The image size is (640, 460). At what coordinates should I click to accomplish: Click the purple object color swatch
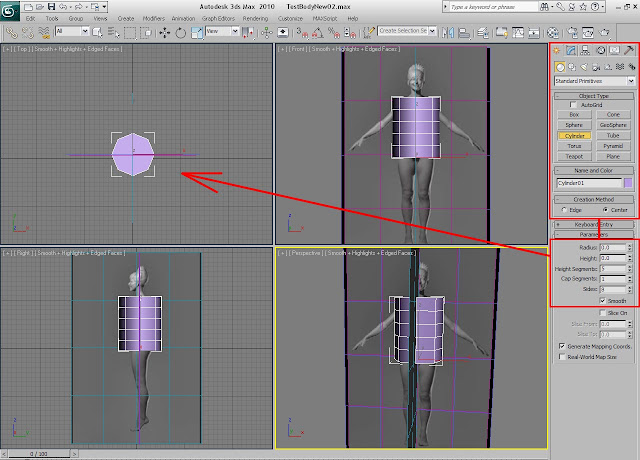pos(628,183)
